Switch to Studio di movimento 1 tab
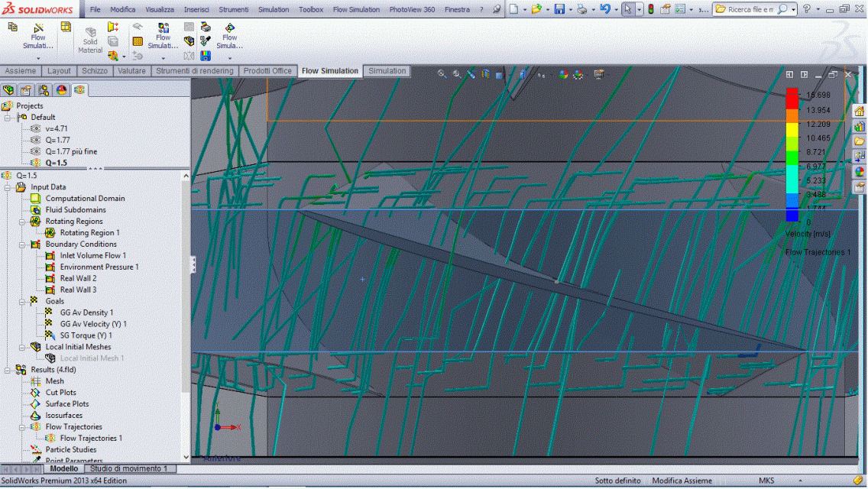 (x=128, y=468)
